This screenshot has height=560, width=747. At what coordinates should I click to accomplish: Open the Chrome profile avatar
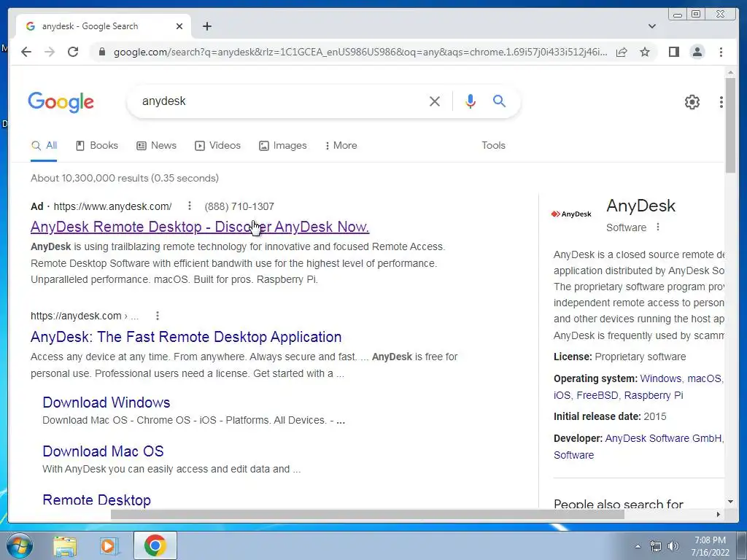pyautogui.click(x=697, y=52)
